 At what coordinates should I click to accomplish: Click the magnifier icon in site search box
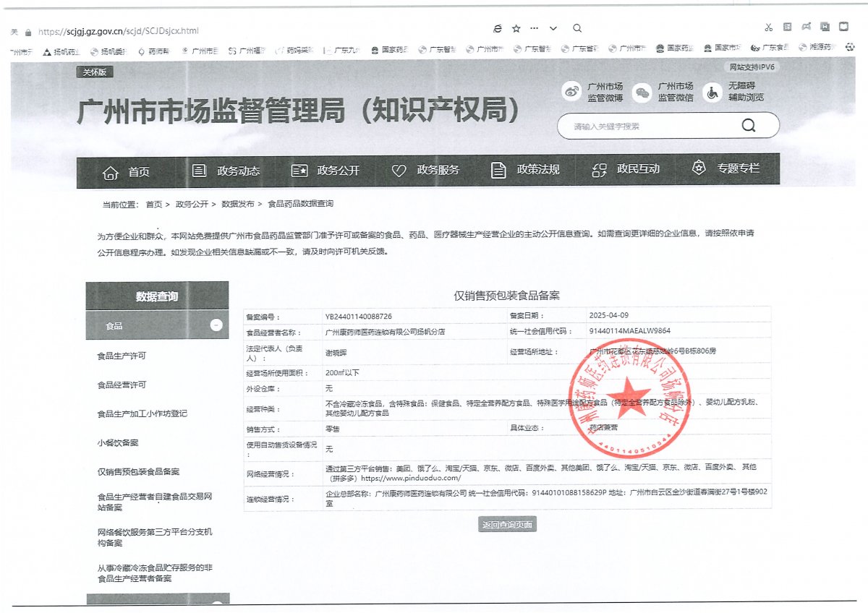tap(749, 126)
